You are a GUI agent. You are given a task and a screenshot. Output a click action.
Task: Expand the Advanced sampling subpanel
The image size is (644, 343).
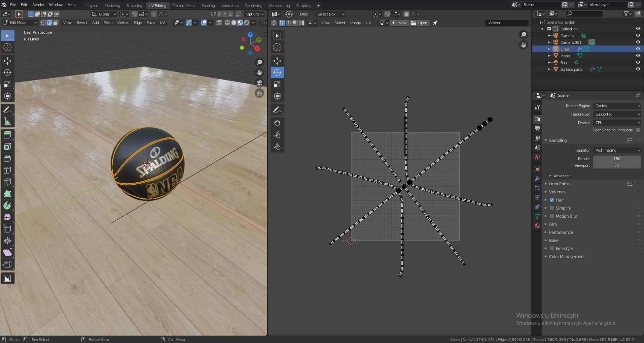coord(562,176)
